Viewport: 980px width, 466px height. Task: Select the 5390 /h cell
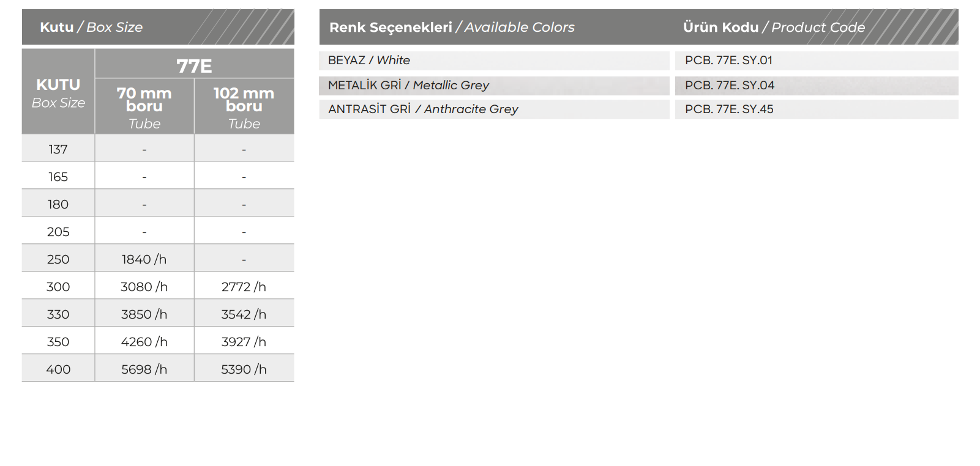tap(244, 369)
